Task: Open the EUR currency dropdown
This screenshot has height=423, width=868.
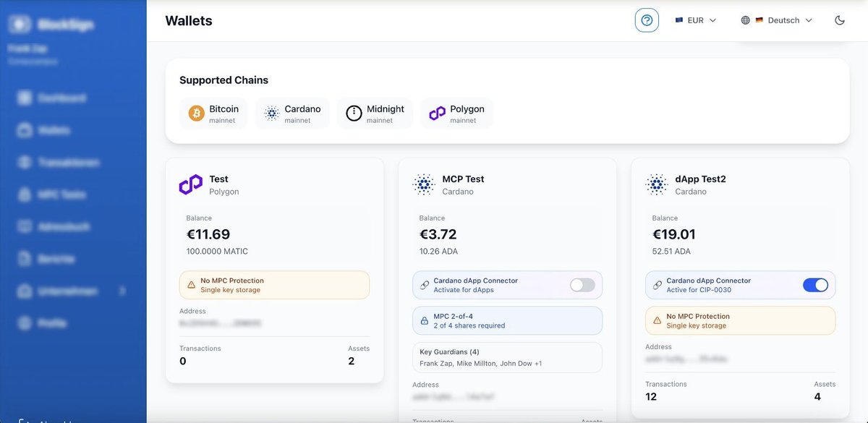Action: pos(695,20)
